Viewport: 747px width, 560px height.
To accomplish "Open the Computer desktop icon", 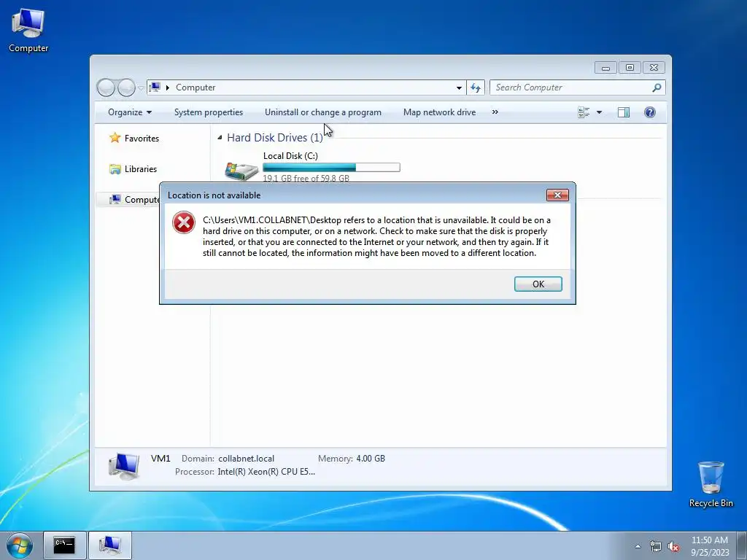I will tap(28, 31).
